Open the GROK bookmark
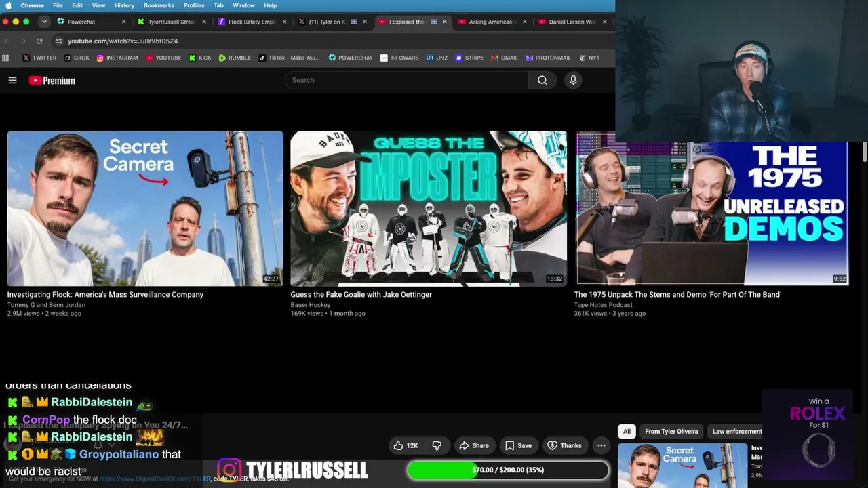Viewport: 868px width, 488px height. 77,58
